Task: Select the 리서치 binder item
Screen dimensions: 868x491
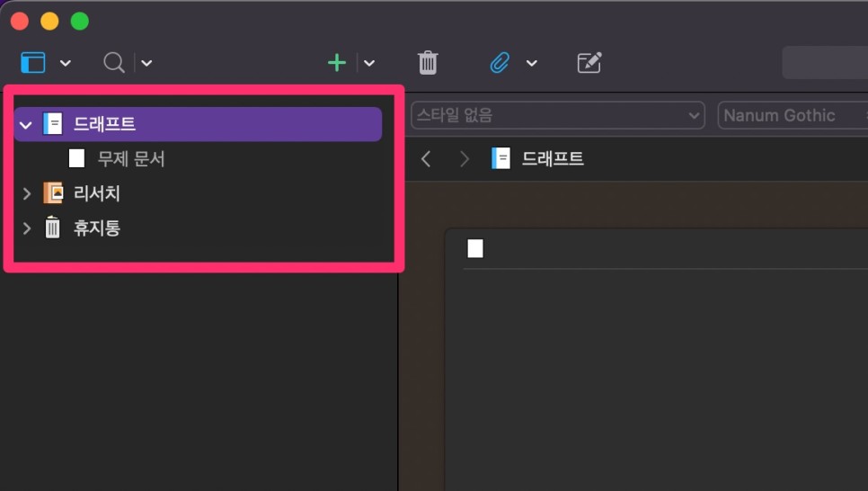Action: (x=97, y=193)
